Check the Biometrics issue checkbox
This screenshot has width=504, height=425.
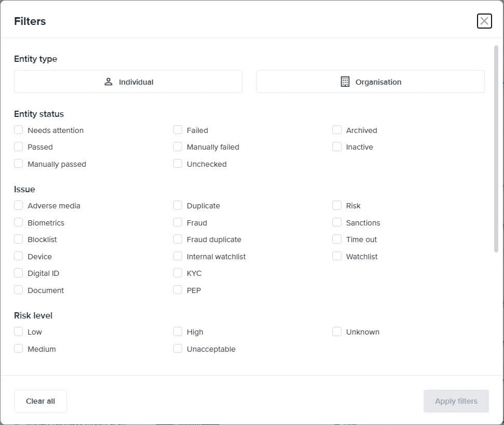coord(19,222)
